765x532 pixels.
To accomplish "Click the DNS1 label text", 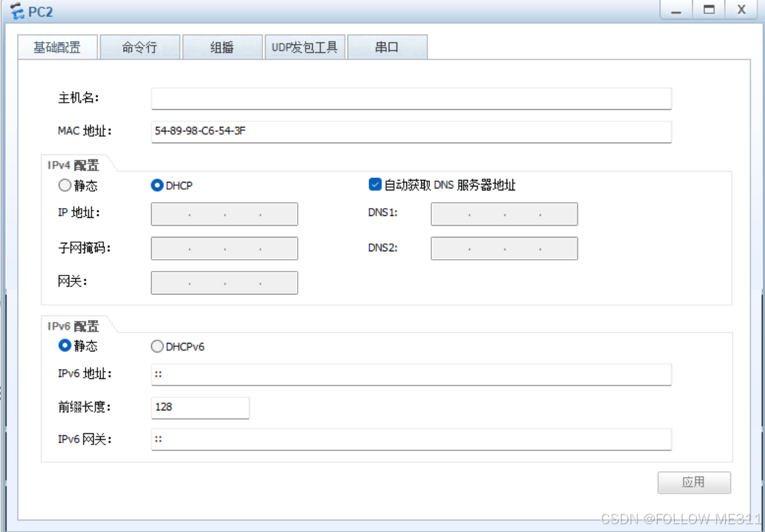I will tap(383, 213).
